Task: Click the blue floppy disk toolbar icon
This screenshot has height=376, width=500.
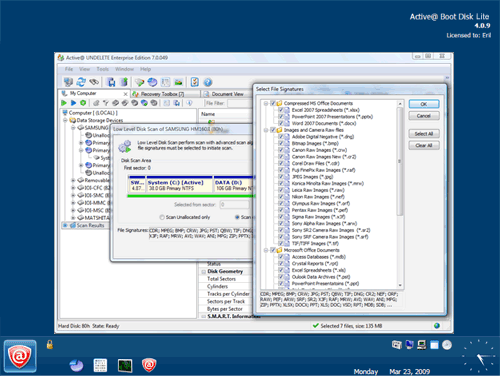Action: coord(111,82)
